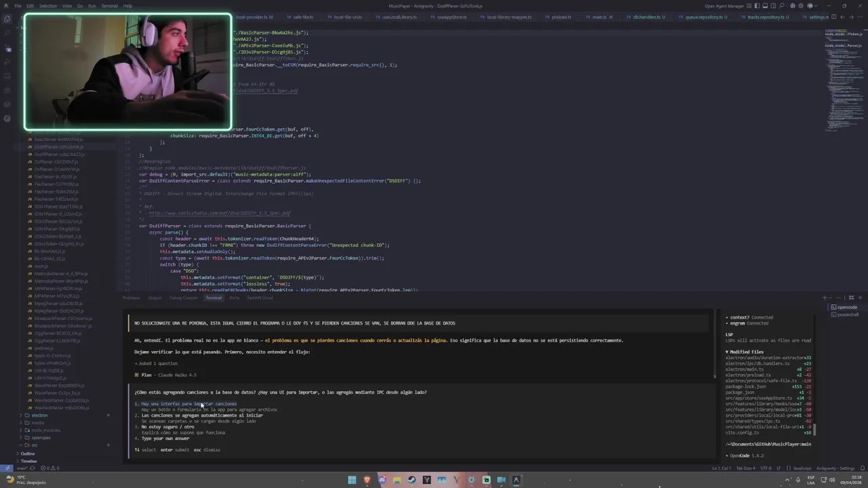Open the Search view in activity bar
Screen dimensions: 868x488
click(8, 34)
